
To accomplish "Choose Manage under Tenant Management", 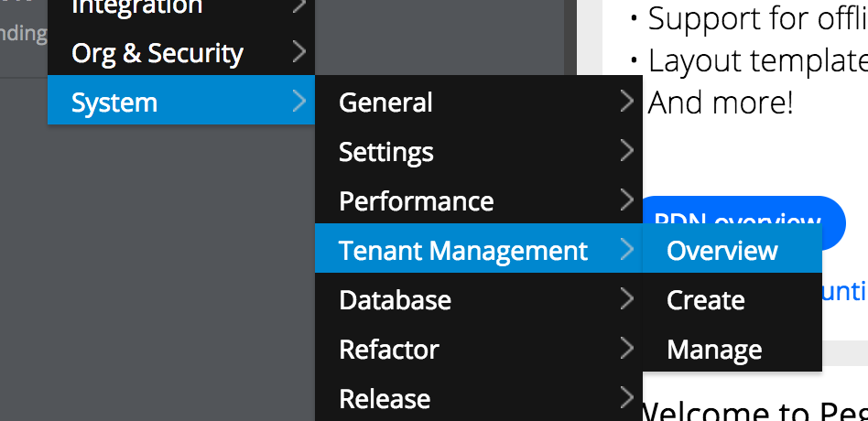I will (x=732, y=346).
